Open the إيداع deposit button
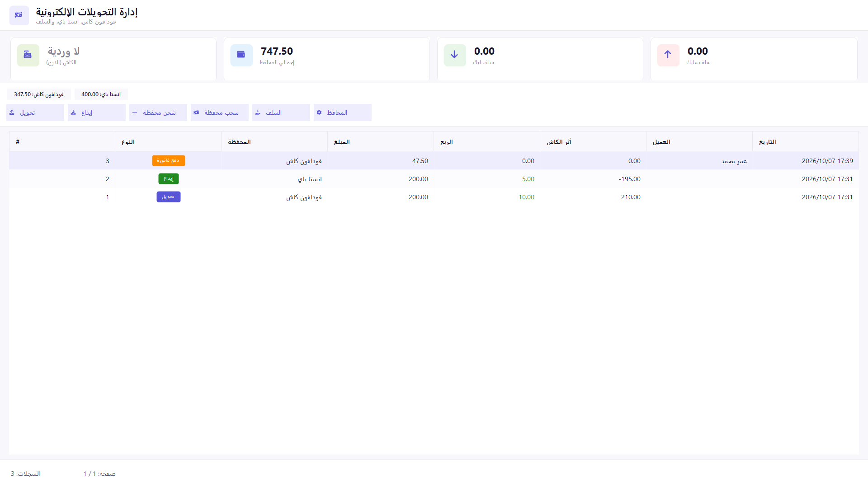The height and width of the screenshot is (488, 868). [97, 113]
